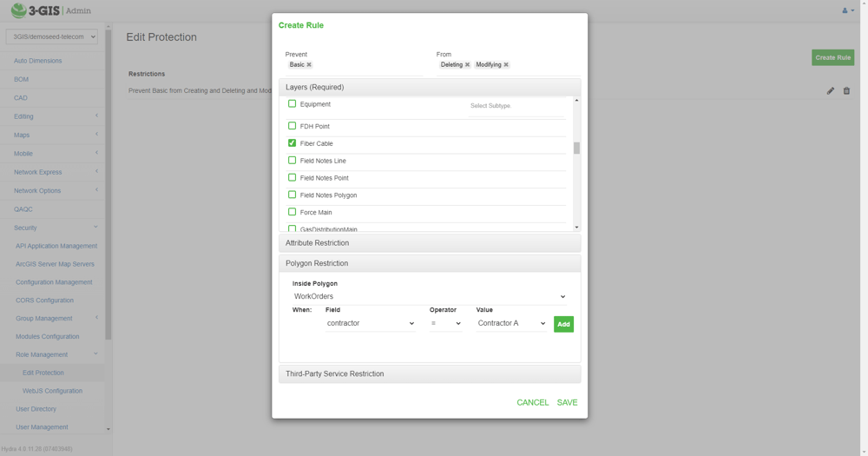Open the WorkOrders Inside Polygon dropdown

(430, 296)
